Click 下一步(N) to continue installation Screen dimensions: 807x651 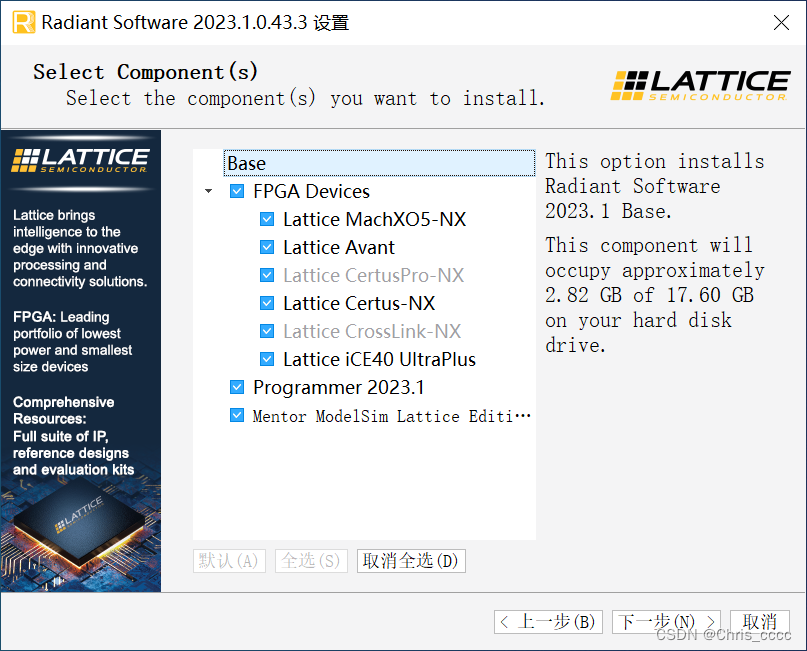coord(666,621)
